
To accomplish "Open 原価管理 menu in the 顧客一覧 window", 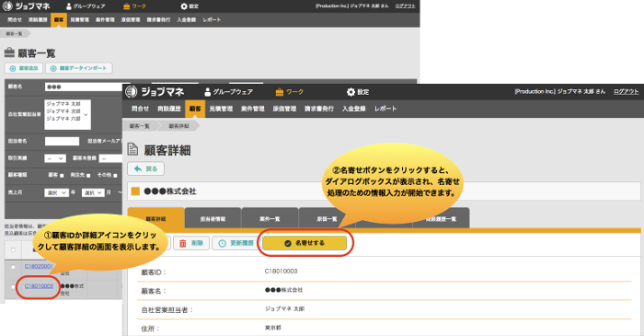I will (131, 19).
